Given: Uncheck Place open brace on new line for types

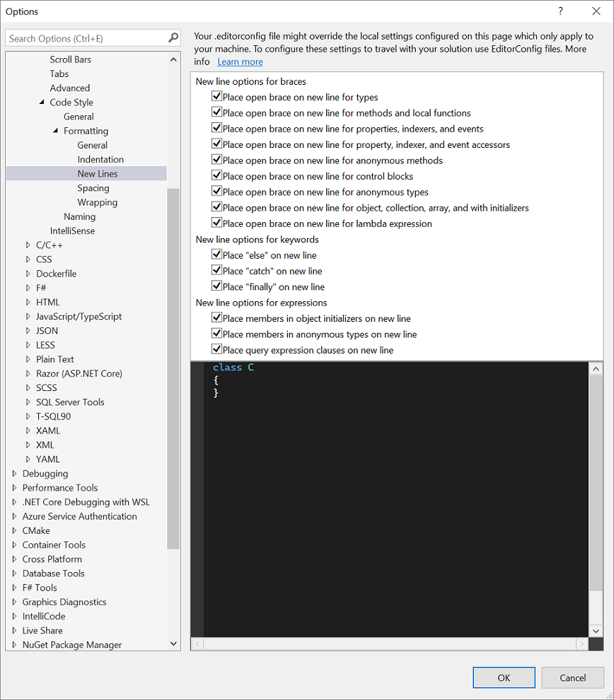Looking at the screenshot, I should click(x=216, y=97).
